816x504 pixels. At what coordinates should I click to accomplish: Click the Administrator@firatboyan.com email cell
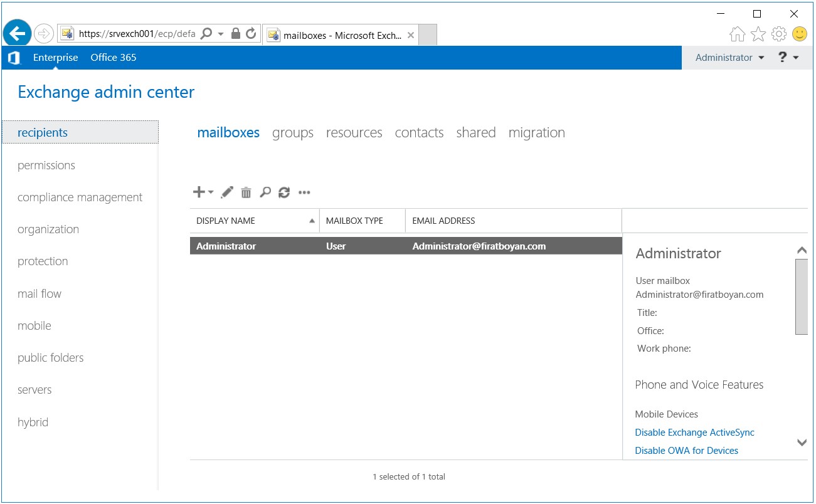point(479,246)
